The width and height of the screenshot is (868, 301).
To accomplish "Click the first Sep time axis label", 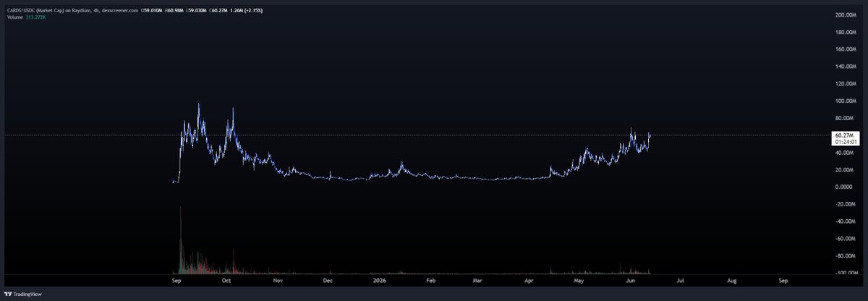I will (x=176, y=279).
